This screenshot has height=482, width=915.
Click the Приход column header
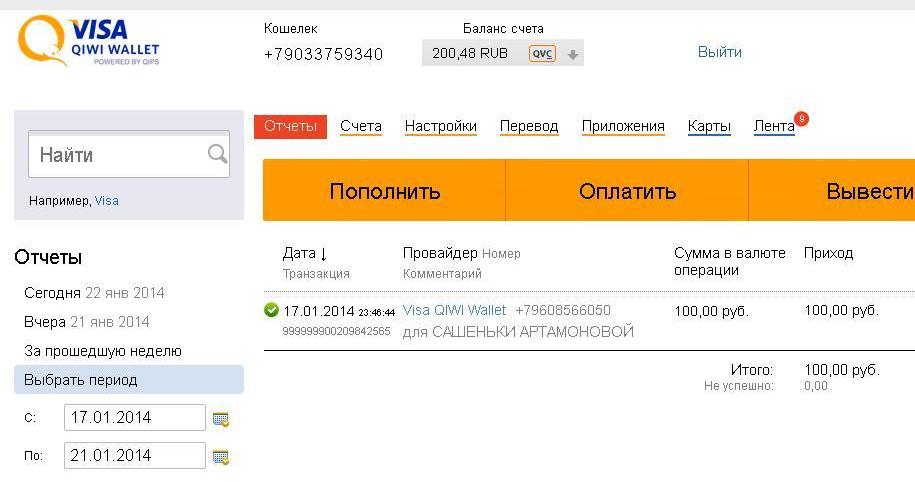point(828,253)
